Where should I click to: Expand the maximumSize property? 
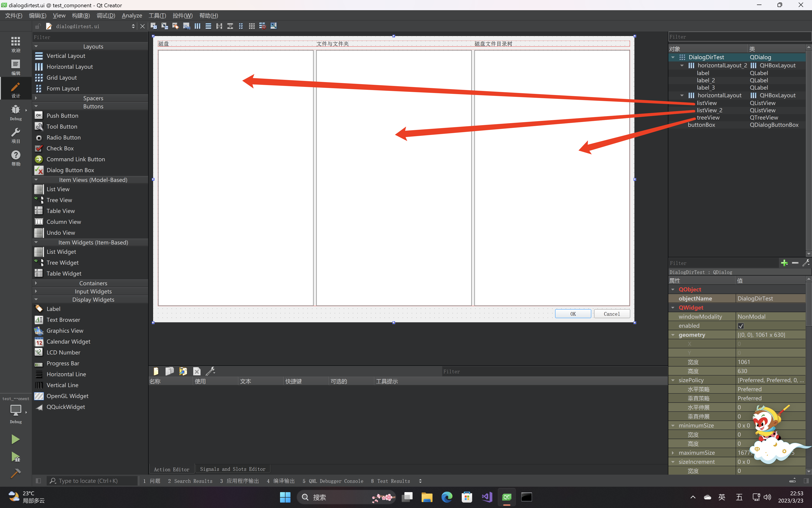click(673, 453)
